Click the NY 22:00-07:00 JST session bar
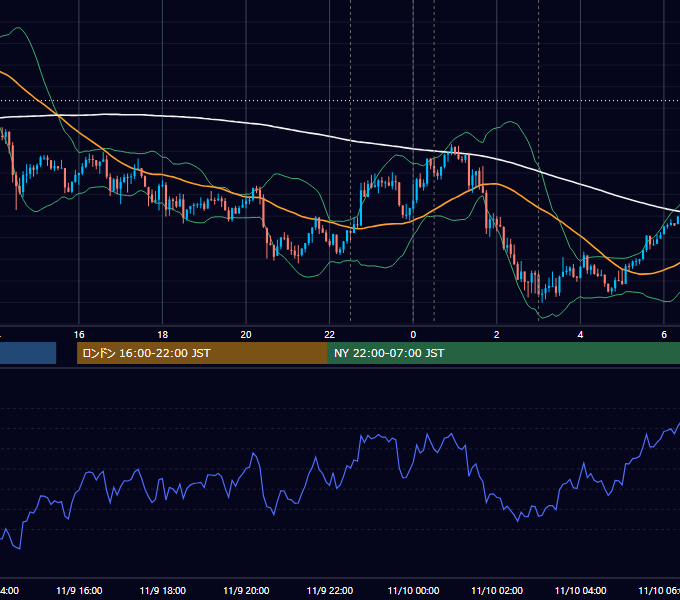This screenshot has width=680, height=600. pos(503,353)
